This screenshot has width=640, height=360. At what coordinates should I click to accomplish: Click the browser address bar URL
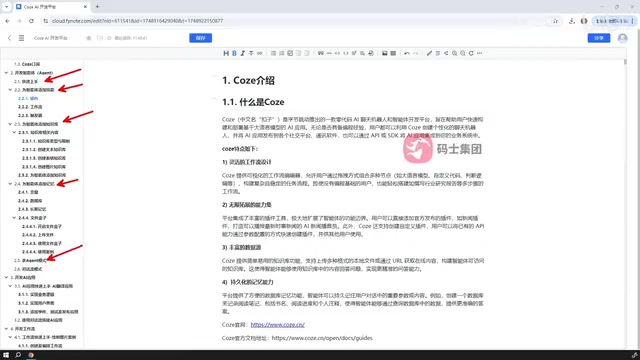click(138, 21)
